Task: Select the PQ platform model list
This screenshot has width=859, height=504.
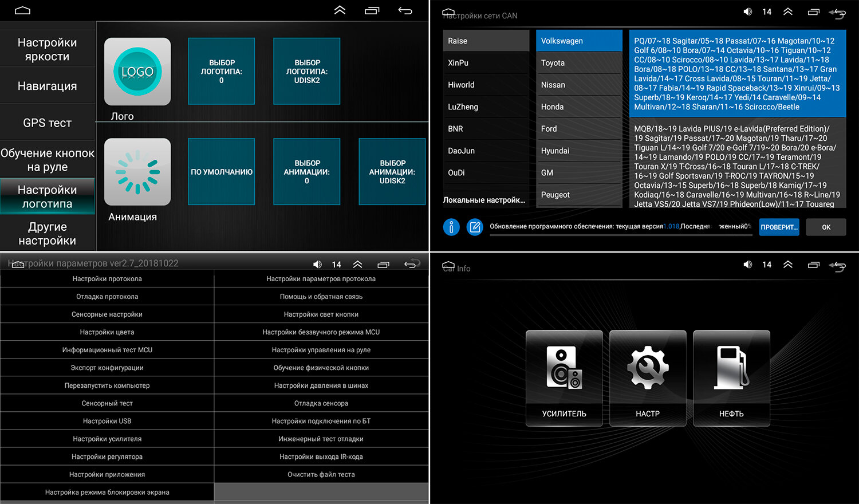Action: [737, 73]
